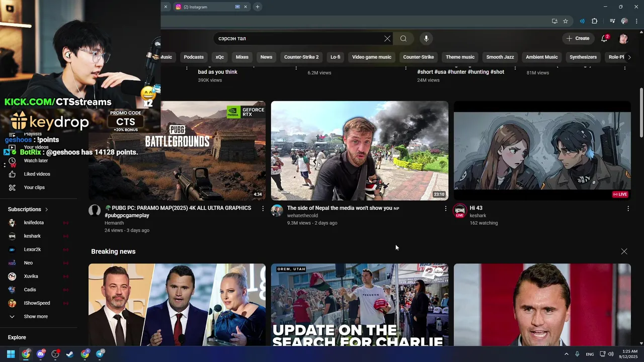Click the magnifier search button
The width and height of the screenshot is (644, 362).
point(404,38)
